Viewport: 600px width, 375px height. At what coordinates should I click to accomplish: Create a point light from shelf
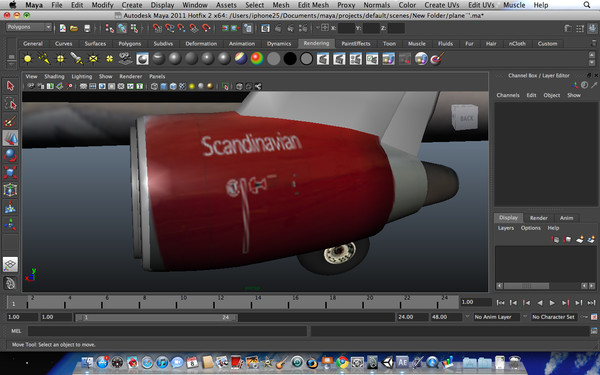tap(60, 59)
